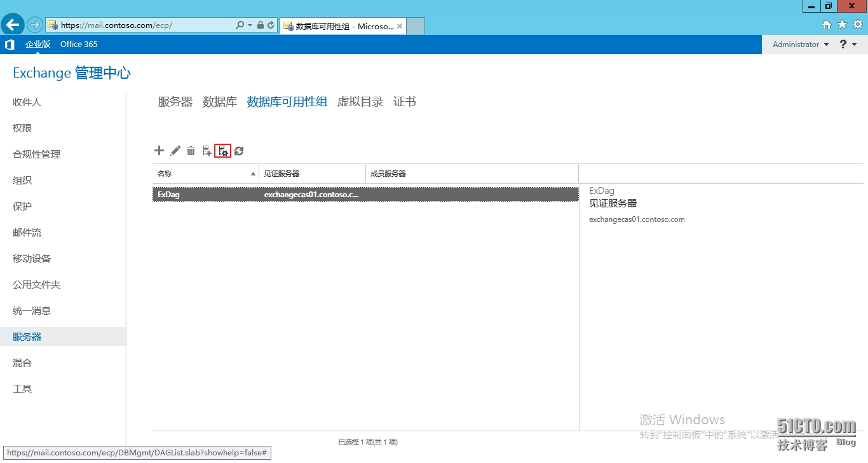This screenshot has width=868, height=463.
Task: Open the browser home page
Action: pos(827,24)
